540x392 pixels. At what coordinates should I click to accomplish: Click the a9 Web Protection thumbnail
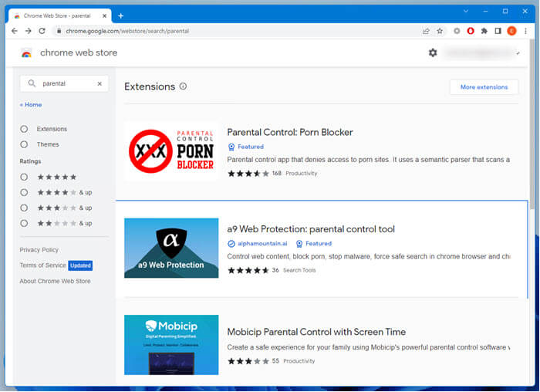pyautogui.click(x=171, y=248)
